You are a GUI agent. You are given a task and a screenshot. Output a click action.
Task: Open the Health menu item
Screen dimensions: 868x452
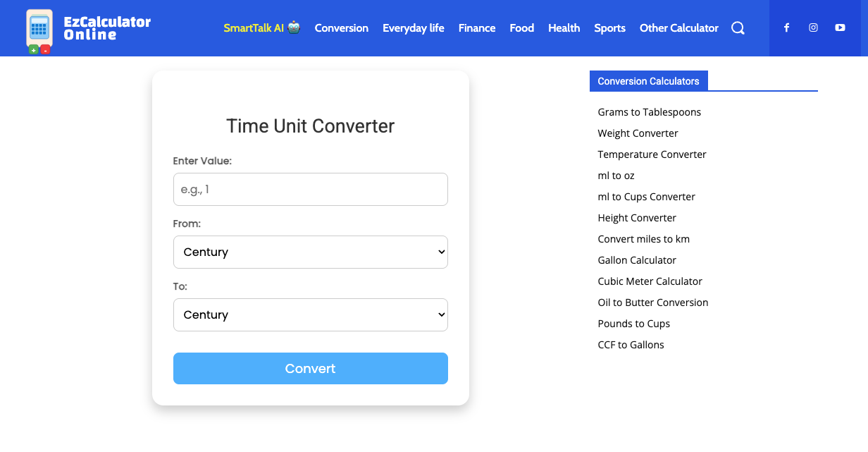click(x=564, y=28)
